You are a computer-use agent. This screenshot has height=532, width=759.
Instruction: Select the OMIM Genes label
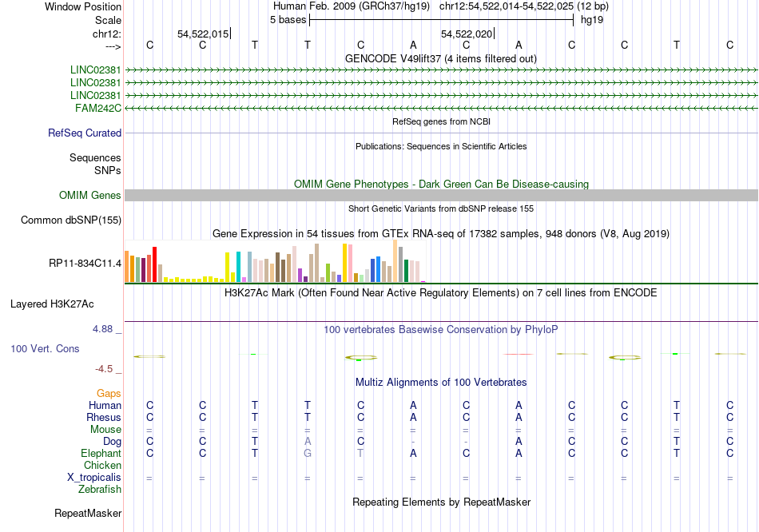coord(89,195)
